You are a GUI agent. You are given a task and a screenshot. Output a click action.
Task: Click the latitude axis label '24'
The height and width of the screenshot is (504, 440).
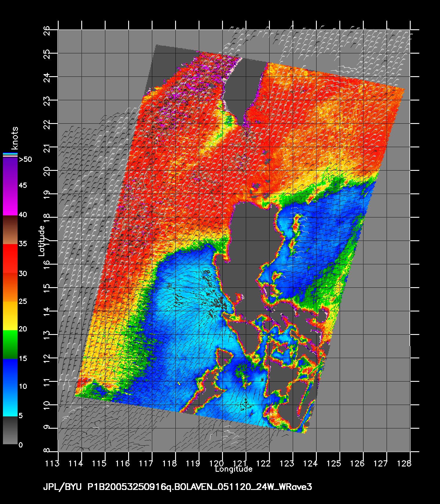[47, 77]
